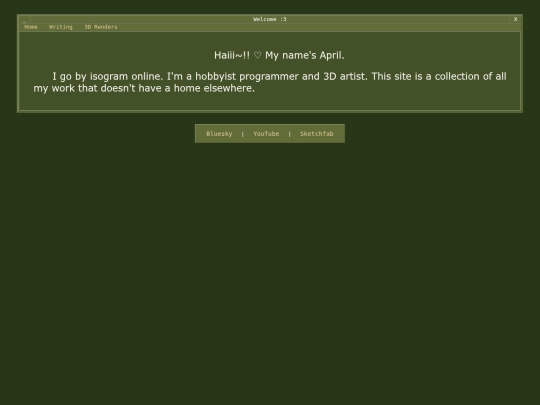Screen dimensions: 540x405
Task: Visit the Bluesky profile link
Action: pos(219,134)
